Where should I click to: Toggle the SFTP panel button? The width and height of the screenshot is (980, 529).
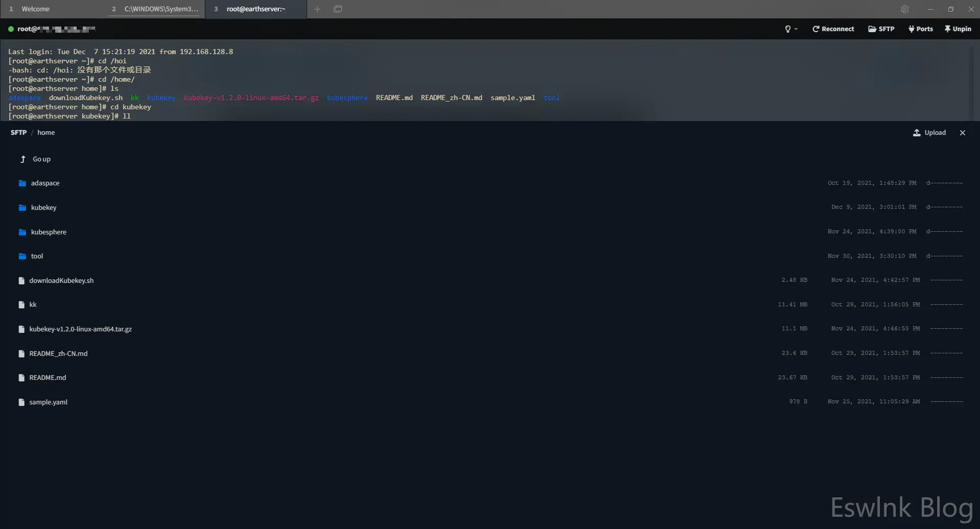pos(881,29)
